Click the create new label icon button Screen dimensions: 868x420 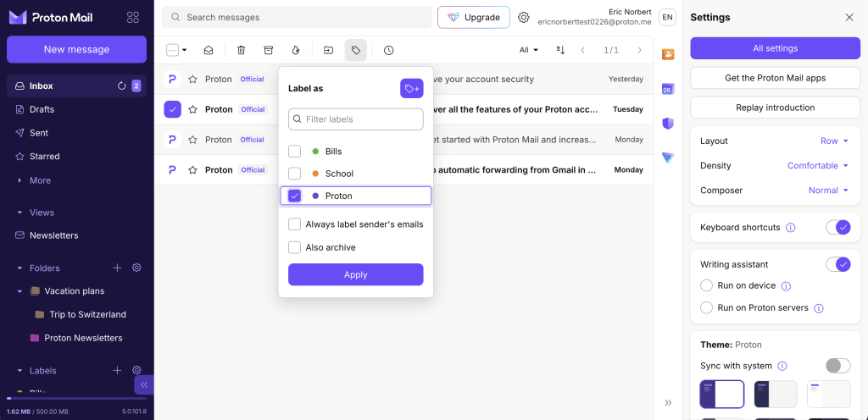(x=412, y=88)
